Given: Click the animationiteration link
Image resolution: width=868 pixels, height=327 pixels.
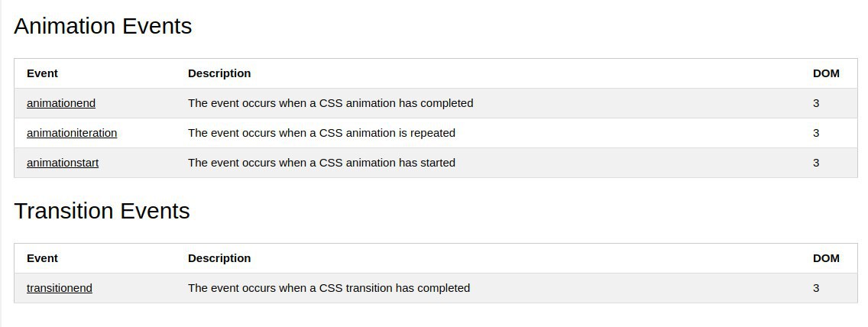Looking at the screenshot, I should pyautogui.click(x=72, y=133).
